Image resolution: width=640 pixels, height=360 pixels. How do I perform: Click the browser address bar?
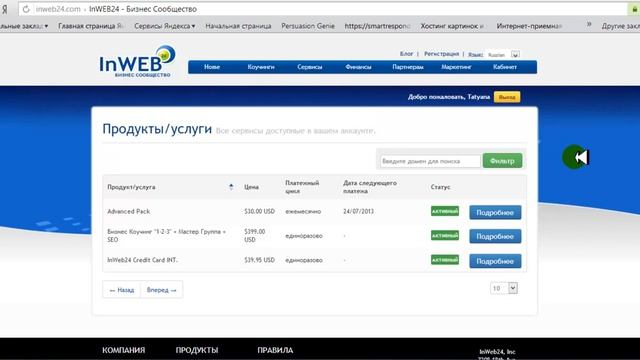click(322, 9)
